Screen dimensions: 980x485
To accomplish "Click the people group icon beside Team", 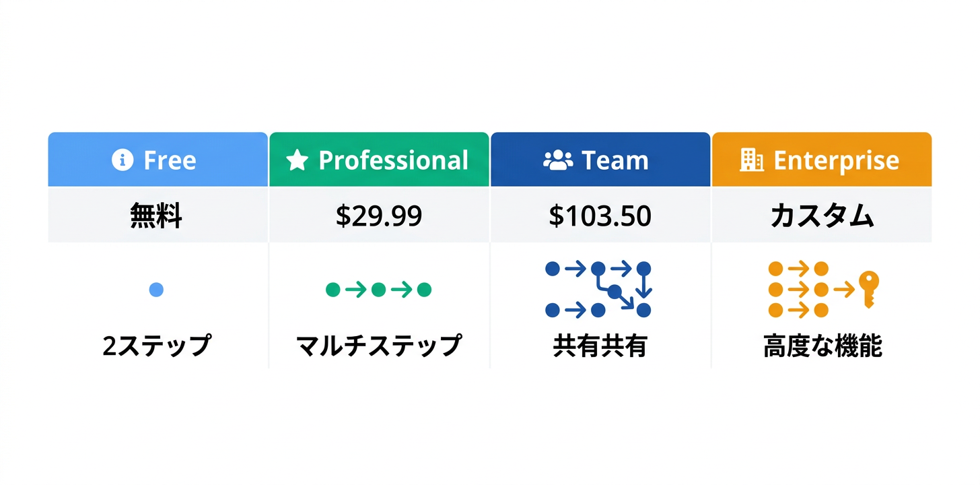I will tap(558, 160).
